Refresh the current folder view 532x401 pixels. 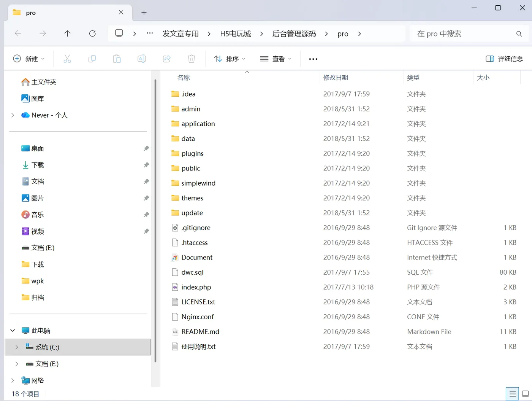click(x=92, y=33)
